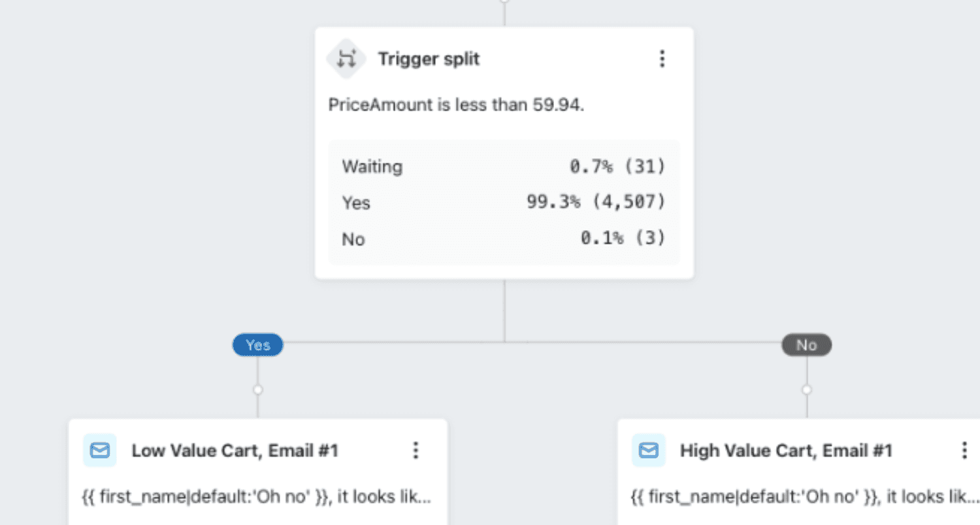The height and width of the screenshot is (525, 980).
Task: Open the Low Value Cart options menu
Action: 416,450
